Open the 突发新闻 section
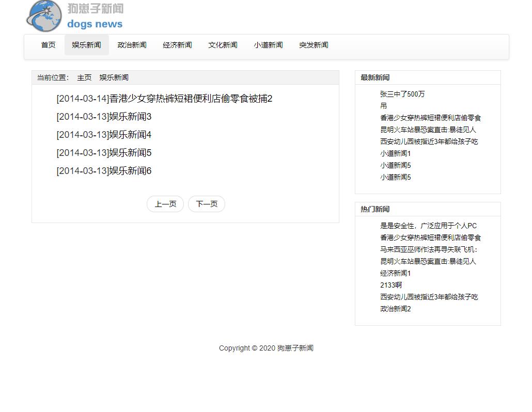 click(314, 45)
